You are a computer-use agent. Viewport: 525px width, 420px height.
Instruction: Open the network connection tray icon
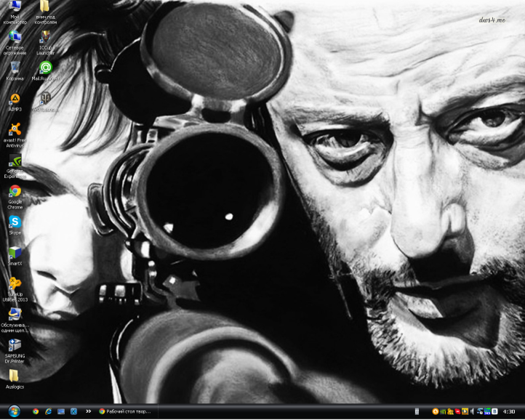pos(480,411)
